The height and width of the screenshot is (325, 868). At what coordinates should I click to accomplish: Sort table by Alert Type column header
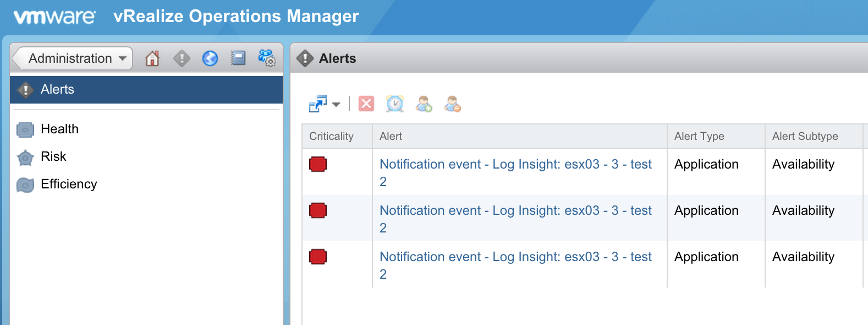coord(699,136)
